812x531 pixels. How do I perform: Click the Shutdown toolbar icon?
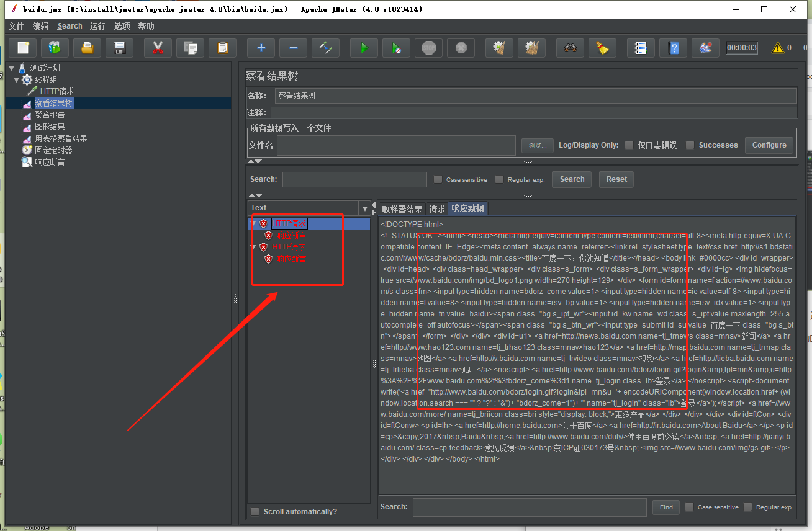461,48
